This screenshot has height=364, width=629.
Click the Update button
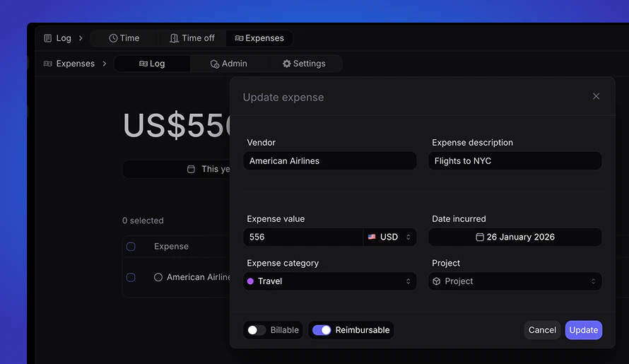point(583,330)
